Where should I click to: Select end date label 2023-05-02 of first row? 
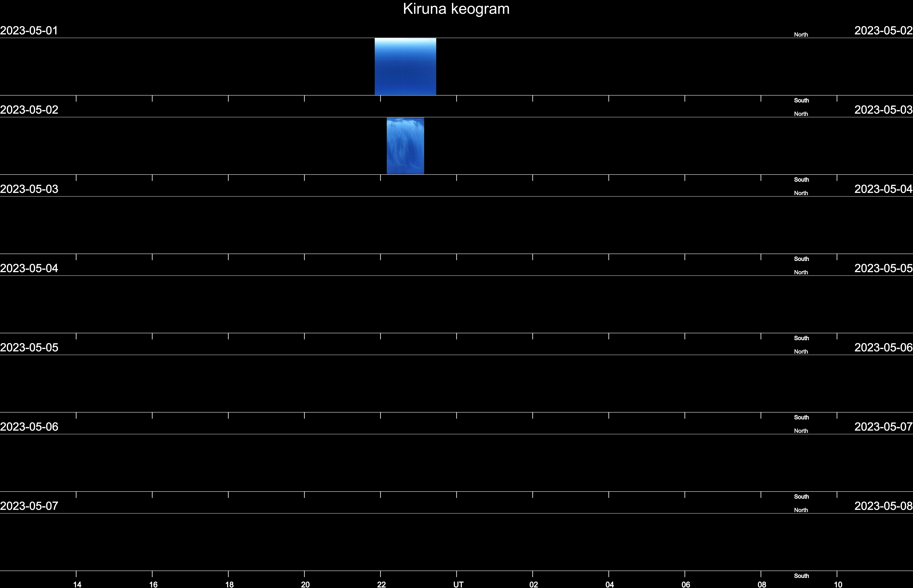(884, 31)
